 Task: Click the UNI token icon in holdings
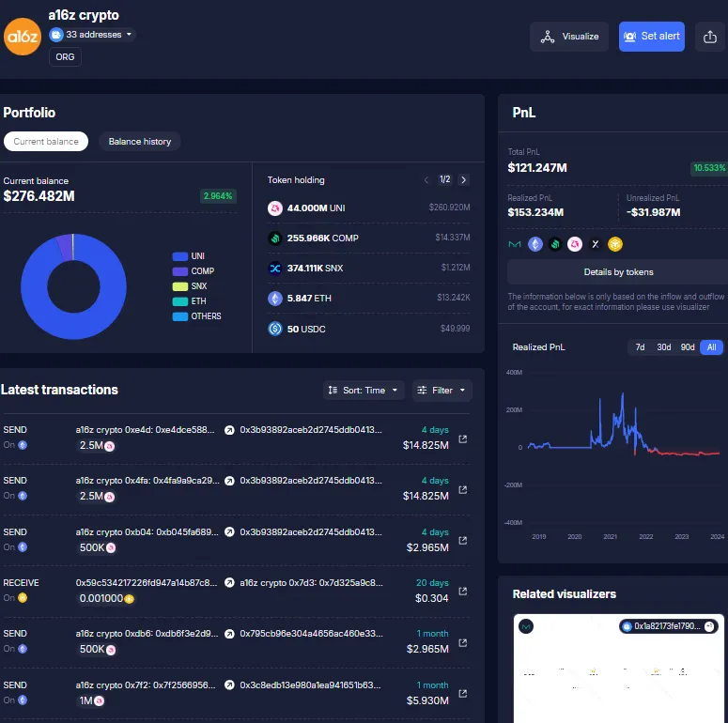point(275,208)
